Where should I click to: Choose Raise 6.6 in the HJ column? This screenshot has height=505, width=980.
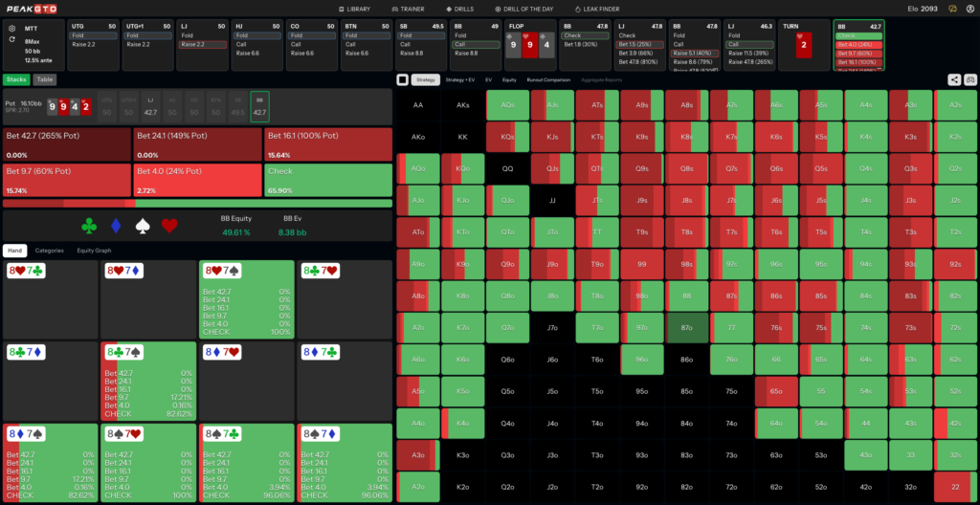tap(256, 54)
